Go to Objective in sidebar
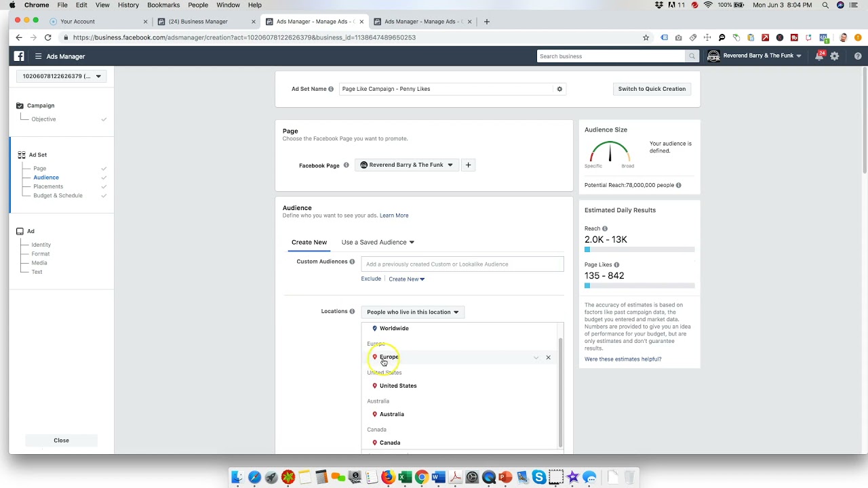Screen dimensions: 868x488 [x=43, y=119]
